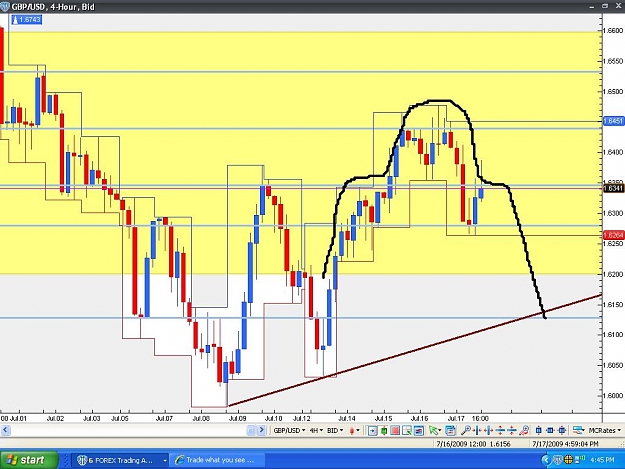Click the 1.6050 price axis label
The height and width of the screenshot is (469, 625).
613,365
